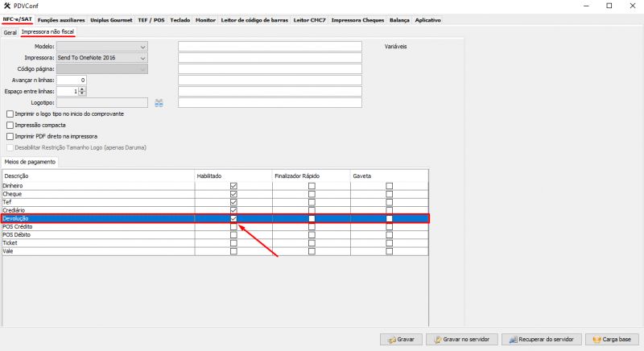The image size is (644, 351).
Task: Click the PDVConf tools icon in title bar
Action: (x=6, y=6)
